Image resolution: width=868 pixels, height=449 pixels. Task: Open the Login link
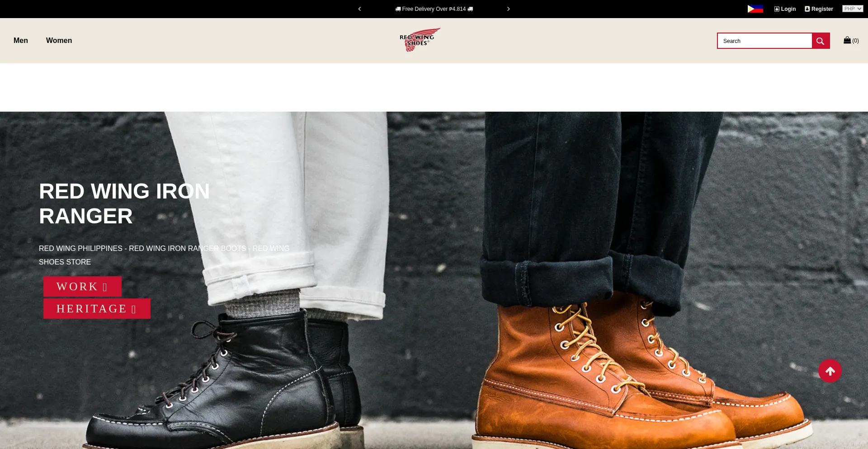tap(785, 9)
